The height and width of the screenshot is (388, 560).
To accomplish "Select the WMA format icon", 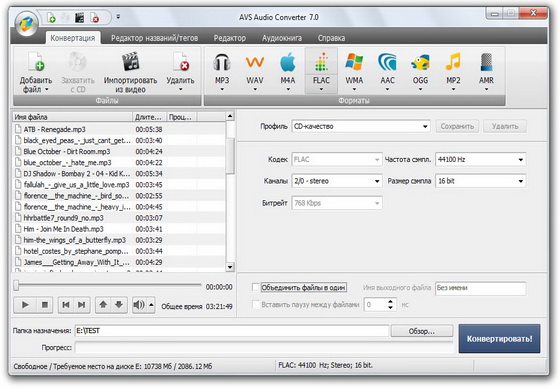I will pos(354,63).
